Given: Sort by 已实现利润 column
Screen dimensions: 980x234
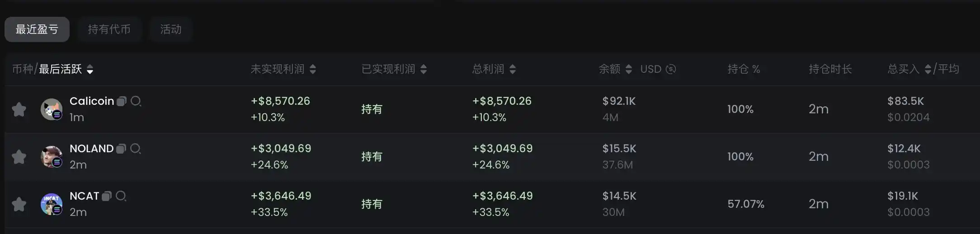Looking at the screenshot, I should click(424, 69).
